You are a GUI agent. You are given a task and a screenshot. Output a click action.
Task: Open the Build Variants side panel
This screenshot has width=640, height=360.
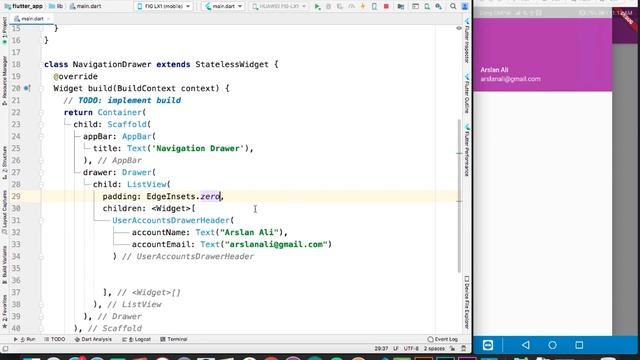[x=4, y=265]
